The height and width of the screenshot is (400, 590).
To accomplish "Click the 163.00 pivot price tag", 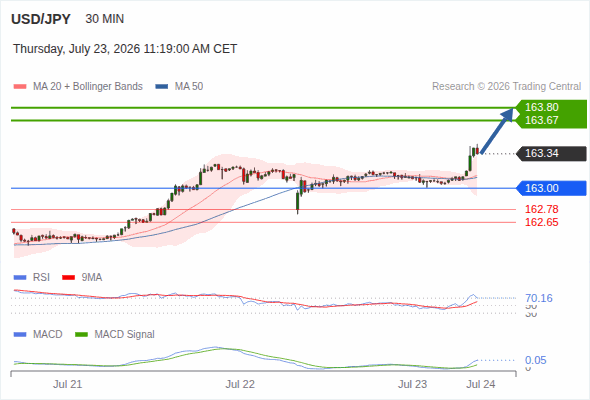I will click(551, 188).
